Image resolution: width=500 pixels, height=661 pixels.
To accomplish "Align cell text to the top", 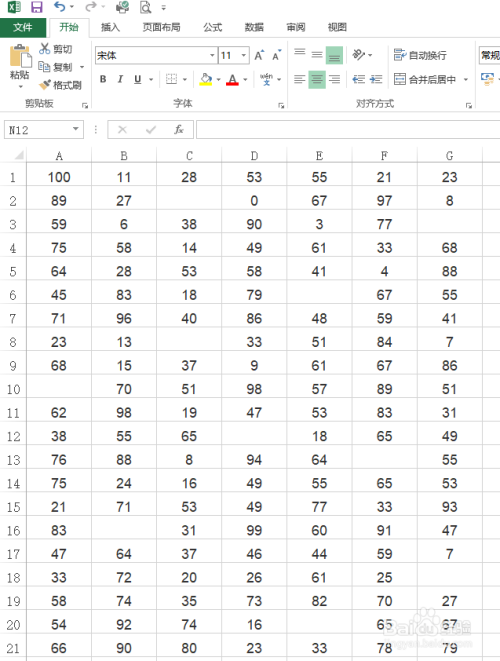I will pyautogui.click(x=300, y=54).
